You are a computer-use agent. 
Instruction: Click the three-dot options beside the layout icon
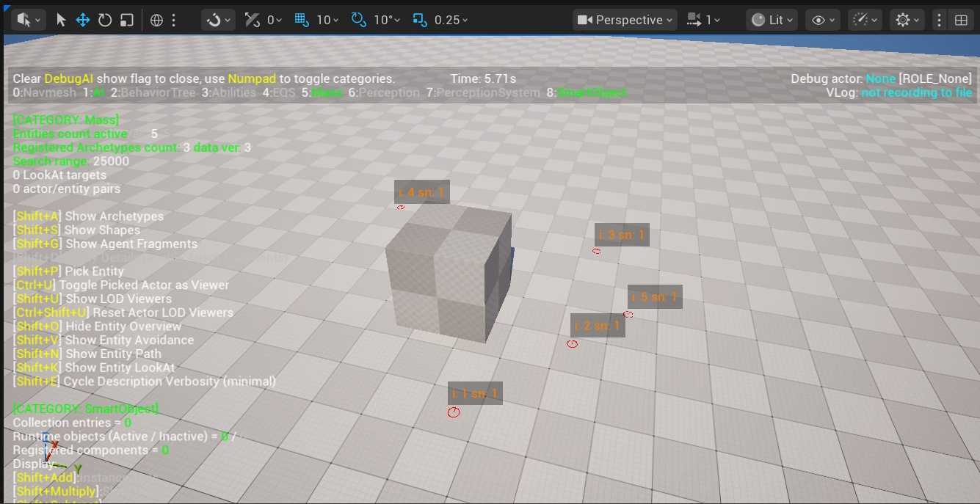[x=940, y=20]
